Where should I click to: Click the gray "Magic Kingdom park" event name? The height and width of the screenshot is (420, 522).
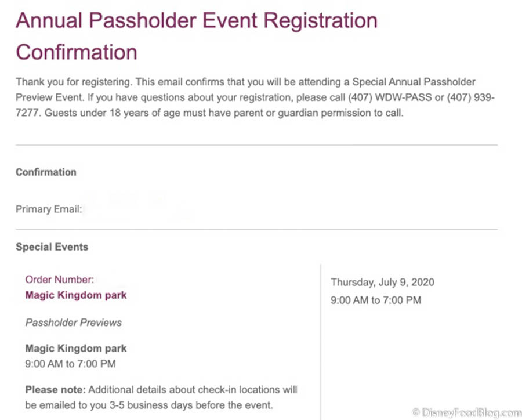[75, 349]
